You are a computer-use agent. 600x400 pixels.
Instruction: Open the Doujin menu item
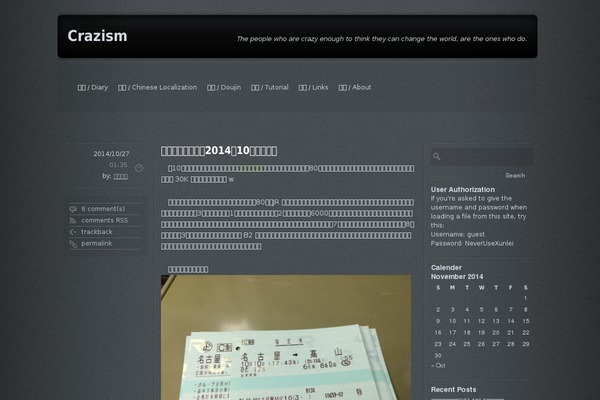pos(224,87)
